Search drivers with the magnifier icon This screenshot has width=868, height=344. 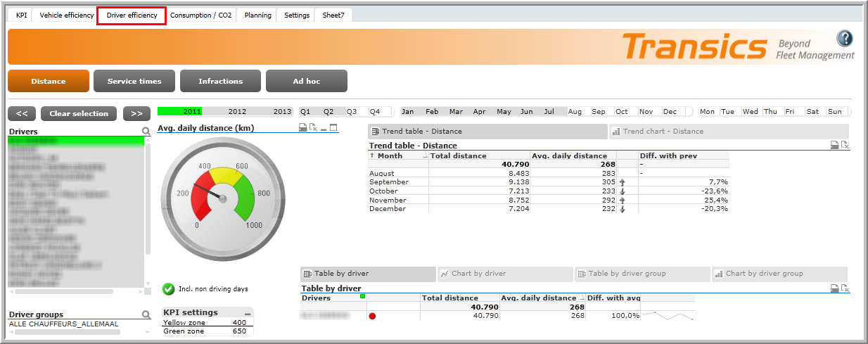(x=146, y=132)
